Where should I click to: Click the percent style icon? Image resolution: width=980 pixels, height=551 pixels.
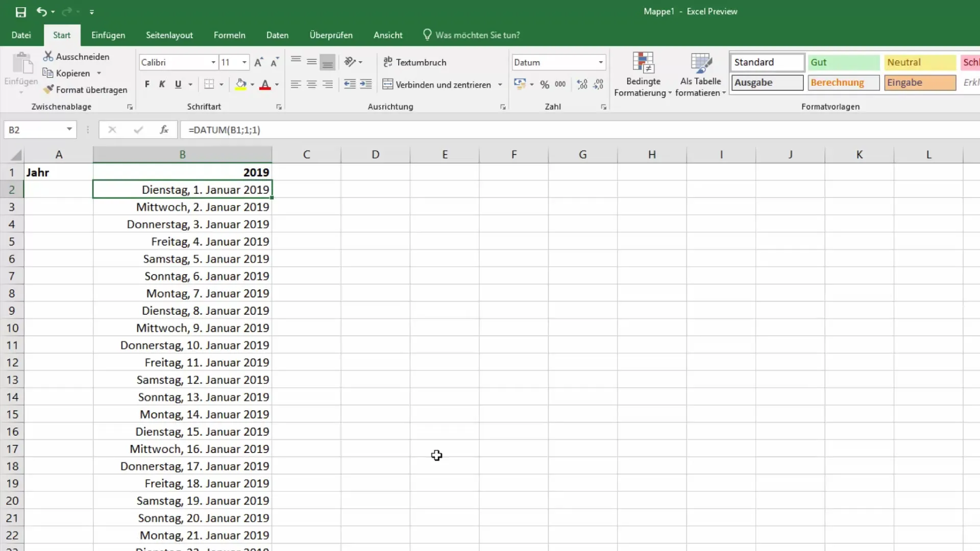(545, 85)
